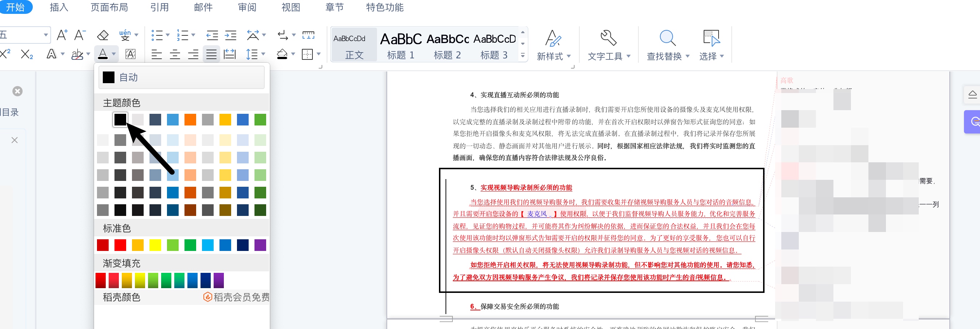Apply superscript formatting
980x329 pixels.
tap(5, 54)
